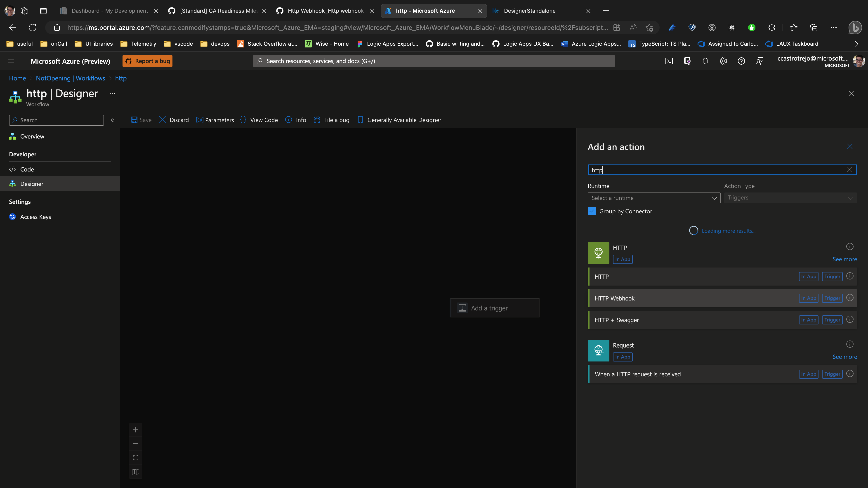Open the Access Keys settings page

point(35,217)
